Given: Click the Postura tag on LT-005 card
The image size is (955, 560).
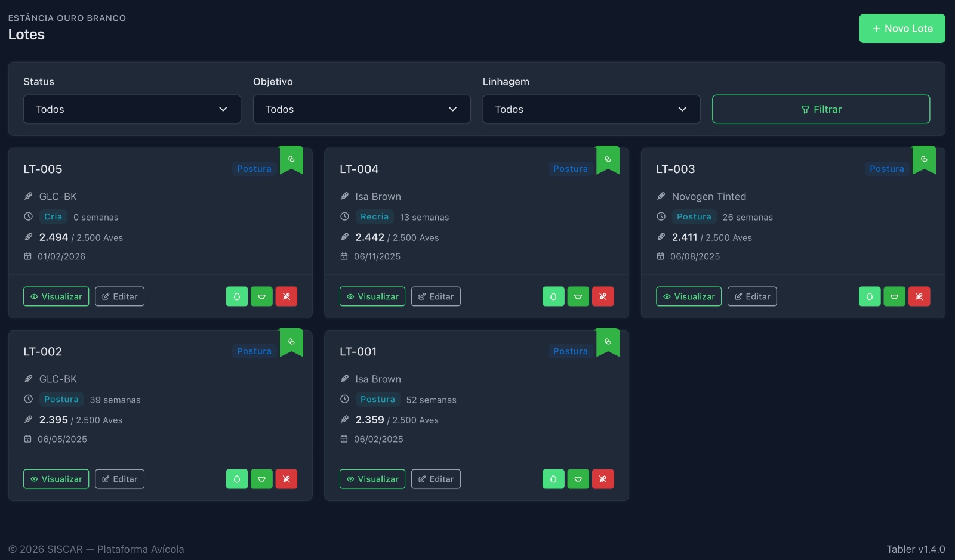Looking at the screenshot, I should (x=254, y=169).
